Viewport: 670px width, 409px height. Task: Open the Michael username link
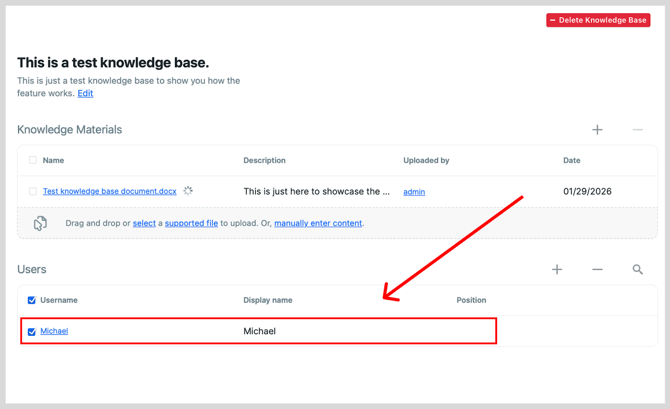(x=54, y=331)
